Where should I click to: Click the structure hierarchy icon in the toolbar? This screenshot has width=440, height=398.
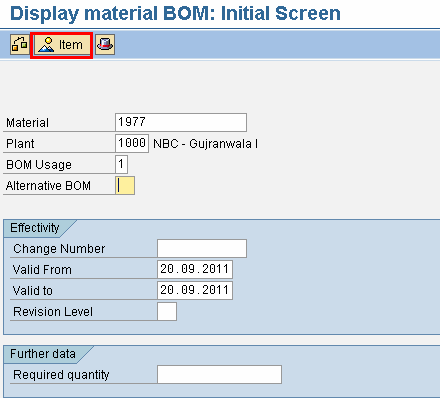pyautogui.click(x=19, y=44)
